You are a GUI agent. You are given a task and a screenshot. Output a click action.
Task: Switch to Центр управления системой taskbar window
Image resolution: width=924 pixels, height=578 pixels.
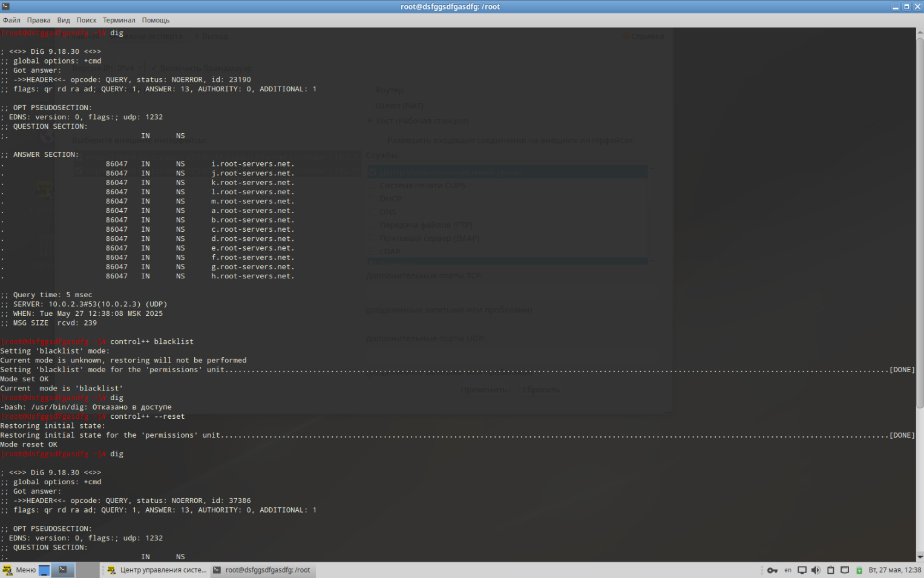click(156, 570)
